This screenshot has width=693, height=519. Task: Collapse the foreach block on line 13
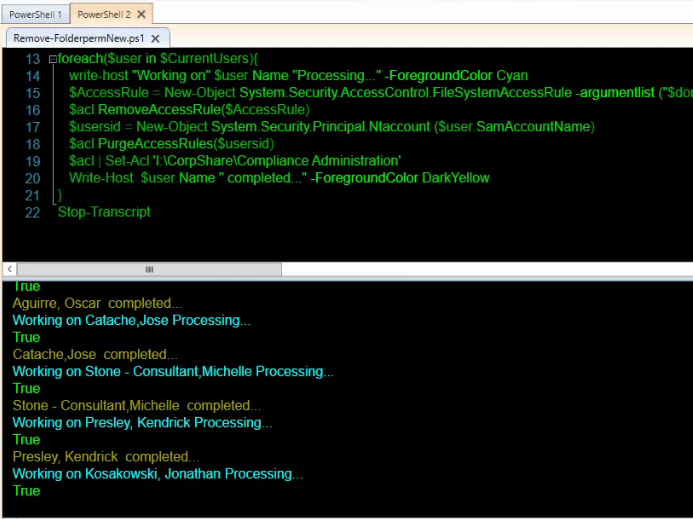coord(52,59)
